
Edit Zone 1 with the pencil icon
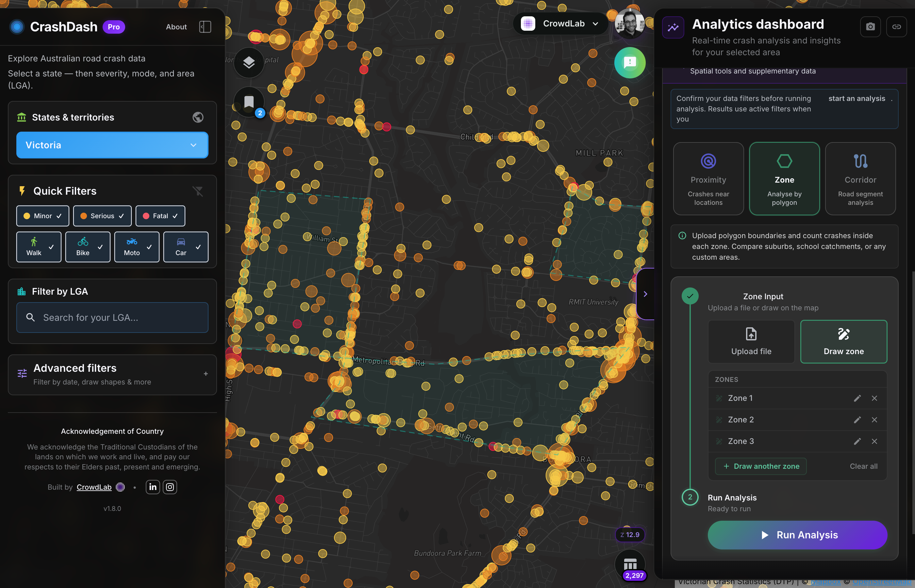tap(857, 398)
